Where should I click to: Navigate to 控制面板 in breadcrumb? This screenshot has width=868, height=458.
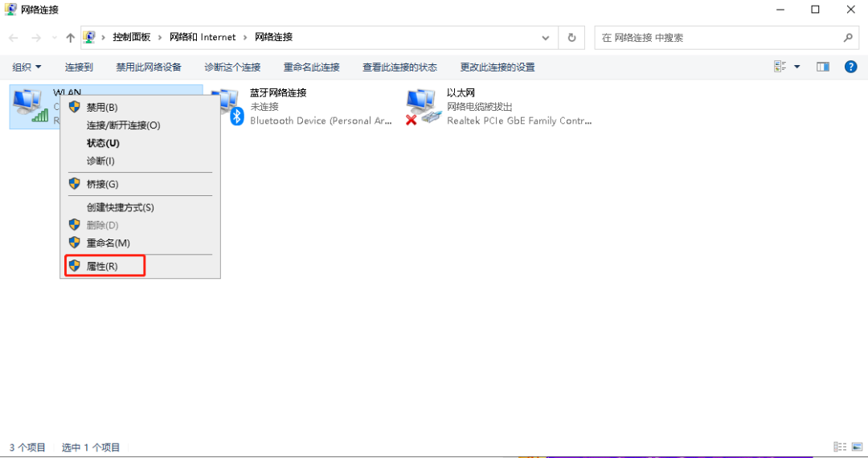pyautogui.click(x=132, y=37)
